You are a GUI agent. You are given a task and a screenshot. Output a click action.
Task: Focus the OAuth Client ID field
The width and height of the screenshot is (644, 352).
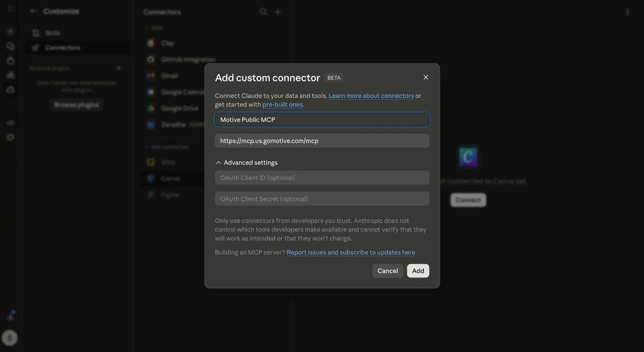322,178
